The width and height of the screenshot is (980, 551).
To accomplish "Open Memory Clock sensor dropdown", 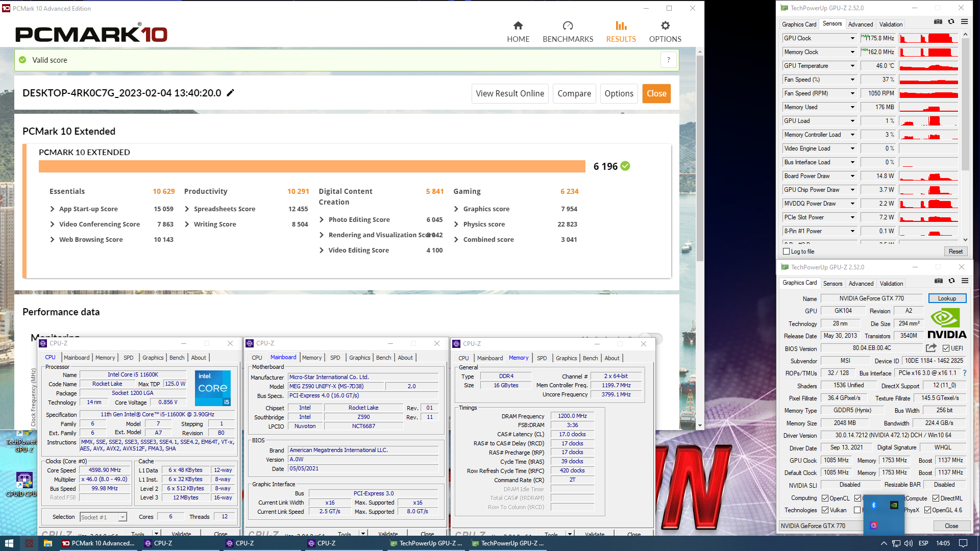I will pos(852,52).
